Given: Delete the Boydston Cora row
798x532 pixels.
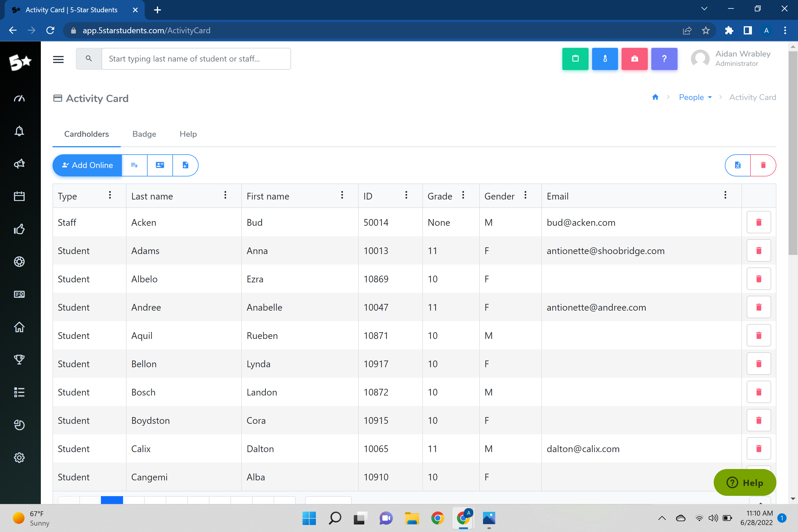Looking at the screenshot, I should coord(759,420).
